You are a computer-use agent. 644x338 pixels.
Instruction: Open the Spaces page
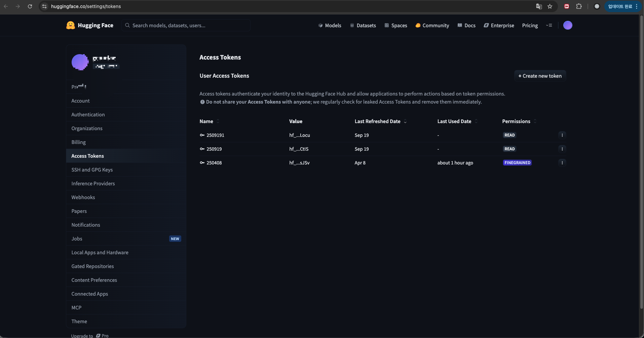coord(395,26)
